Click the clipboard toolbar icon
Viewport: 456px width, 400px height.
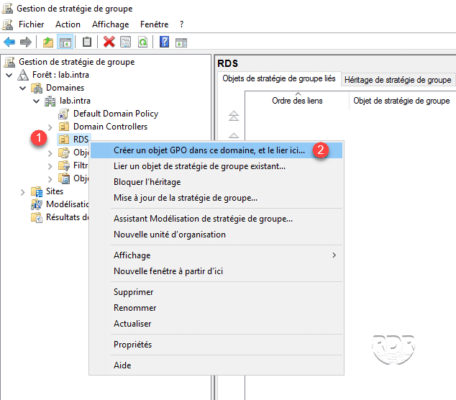coord(87,42)
